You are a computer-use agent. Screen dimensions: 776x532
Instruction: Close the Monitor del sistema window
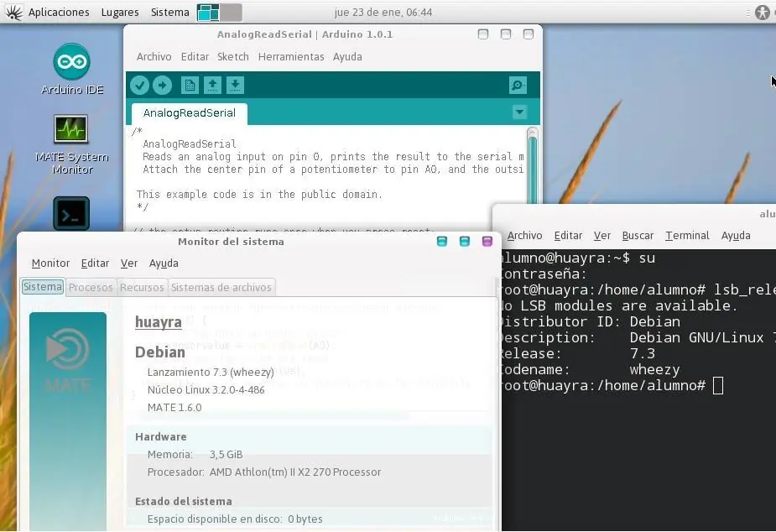pos(487,242)
